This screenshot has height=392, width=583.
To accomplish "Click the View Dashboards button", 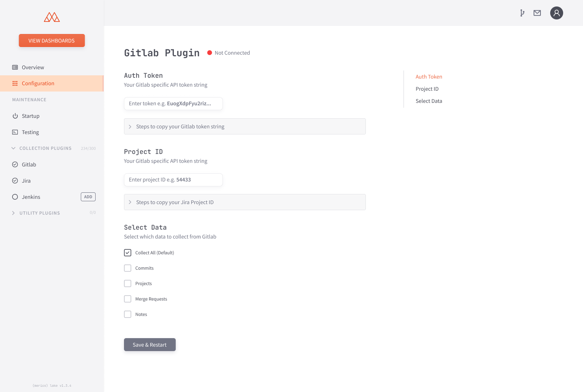I will click(x=51, y=40).
